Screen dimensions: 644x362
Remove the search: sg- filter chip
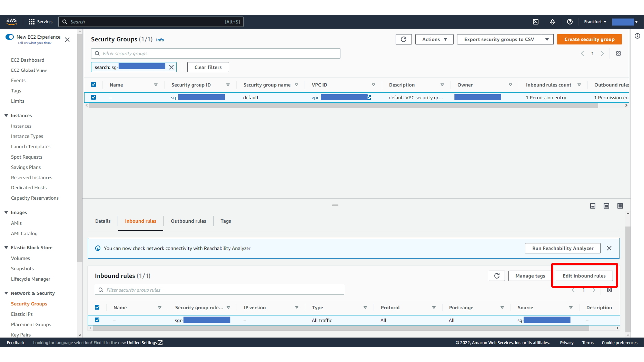[x=171, y=67]
